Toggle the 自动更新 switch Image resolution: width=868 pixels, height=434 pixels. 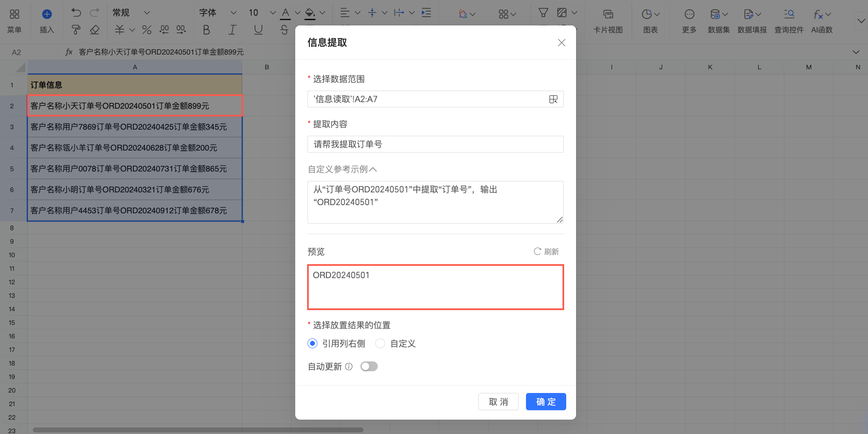[x=369, y=366]
